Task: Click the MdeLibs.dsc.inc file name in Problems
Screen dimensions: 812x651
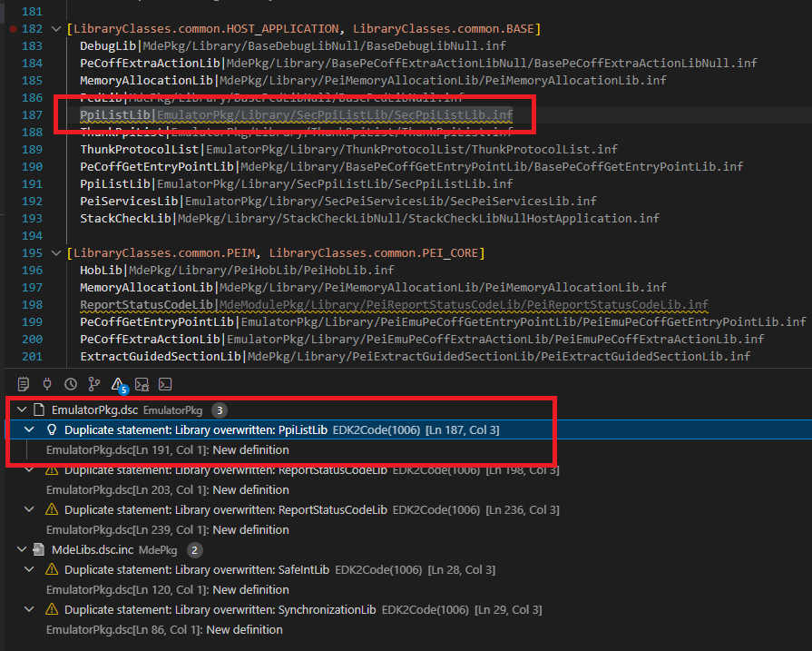Action: tap(93, 549)
